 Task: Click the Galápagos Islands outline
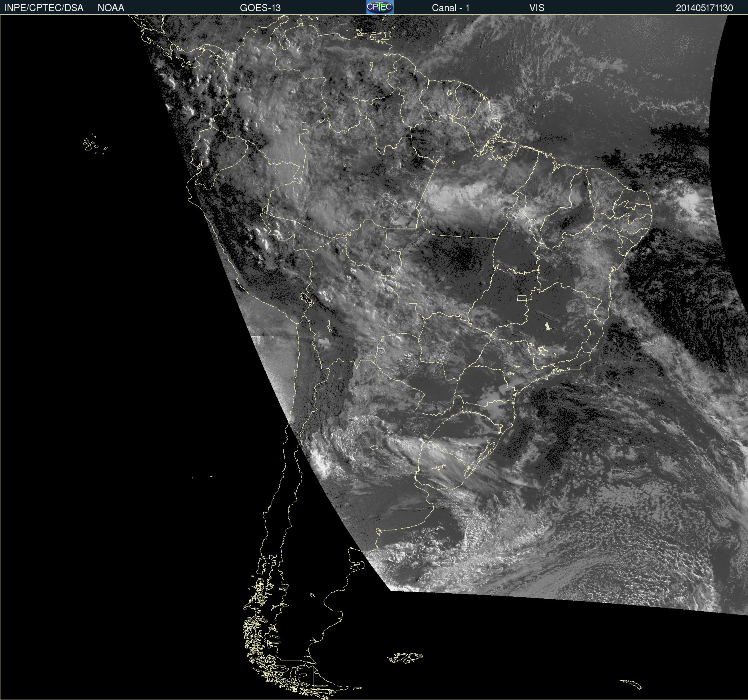click(94, 144)
